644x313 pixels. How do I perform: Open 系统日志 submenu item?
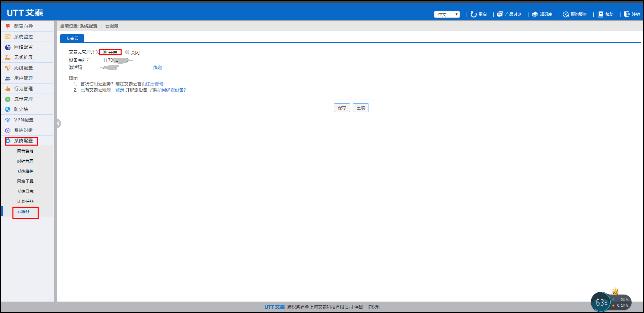coord(25,191)
